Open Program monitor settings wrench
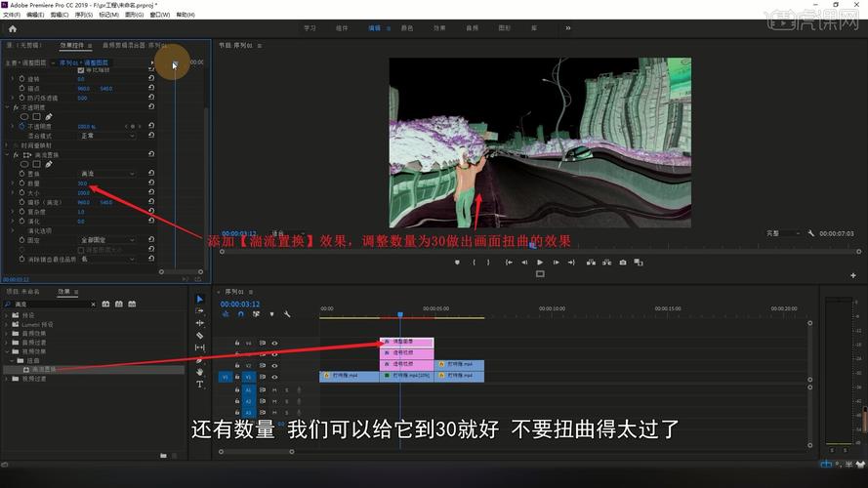 click(x=811, y=233)
